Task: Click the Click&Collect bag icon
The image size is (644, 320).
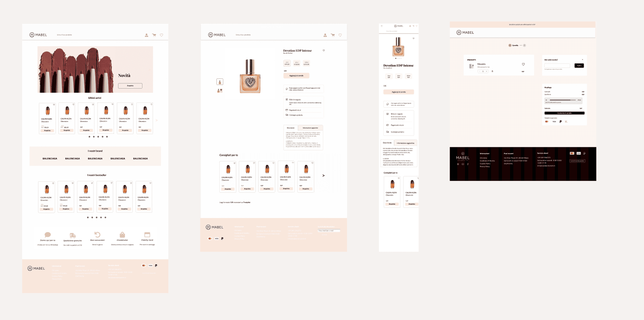Action: pyautogui.click(x=122, y=235)
